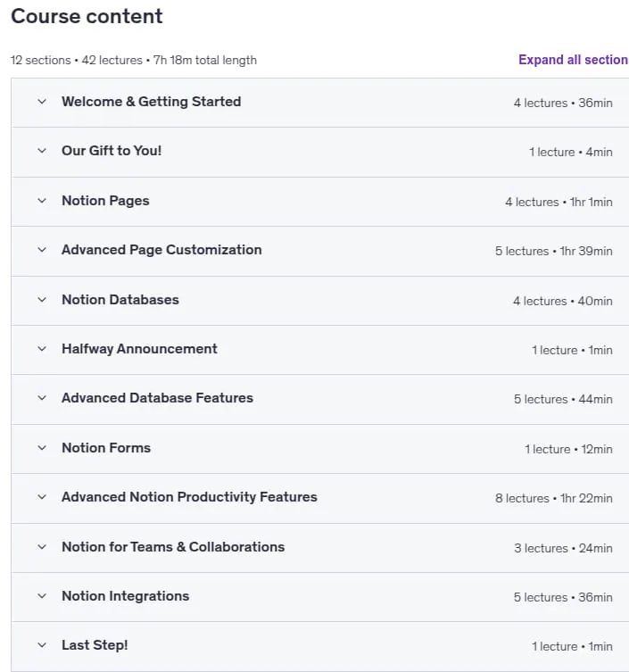The width and height of the screenshot is (629, 672).
Task: Expand the Welcome & Getting Started chevron
Action: coord(42,102)
